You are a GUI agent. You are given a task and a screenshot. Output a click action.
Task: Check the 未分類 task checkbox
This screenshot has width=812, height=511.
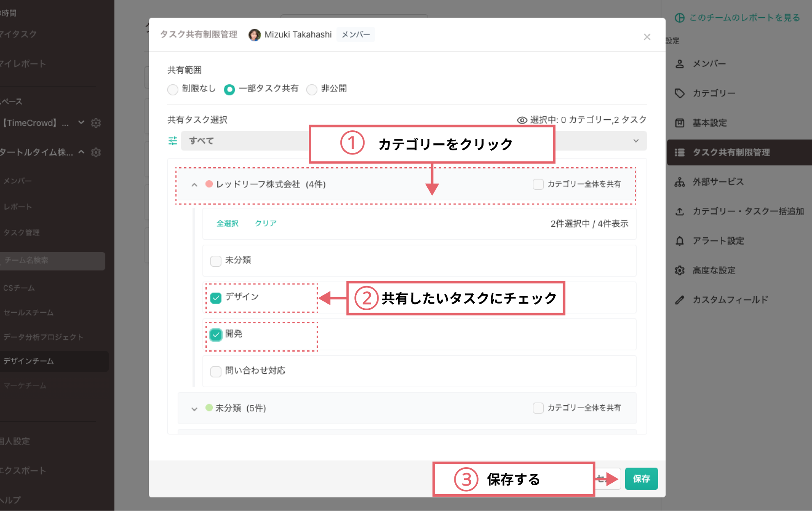(x=216, y=261)
